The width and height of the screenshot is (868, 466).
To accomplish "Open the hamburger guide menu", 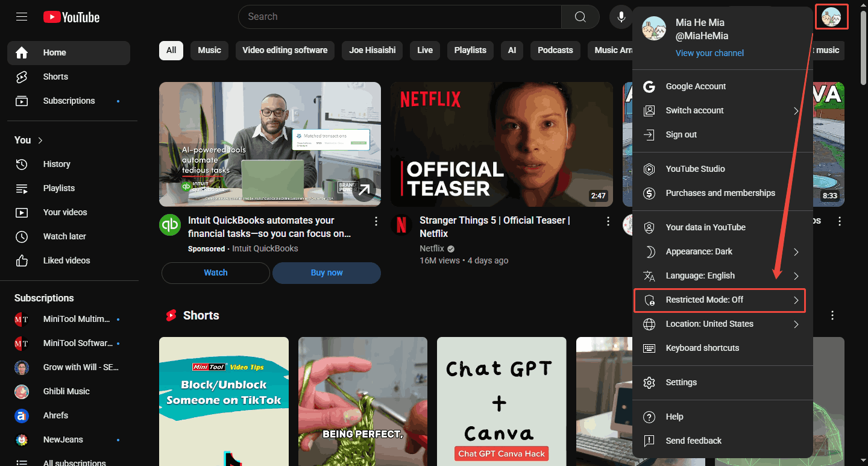I will coord(22,17).
